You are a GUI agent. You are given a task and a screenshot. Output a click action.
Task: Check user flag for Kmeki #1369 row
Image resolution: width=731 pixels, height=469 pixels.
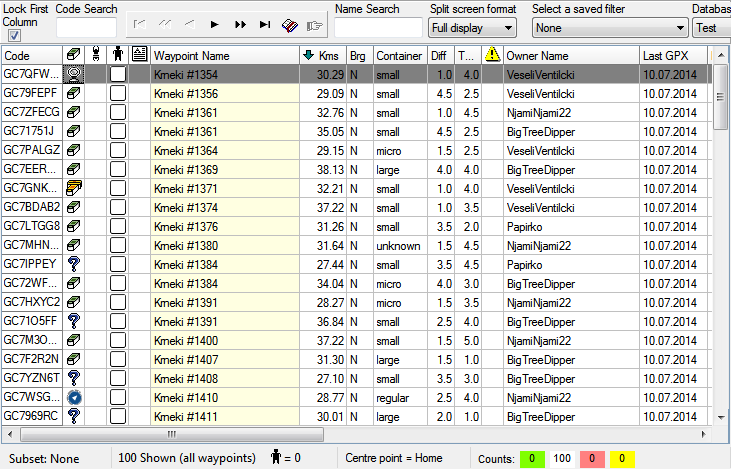tap(118, 169)
